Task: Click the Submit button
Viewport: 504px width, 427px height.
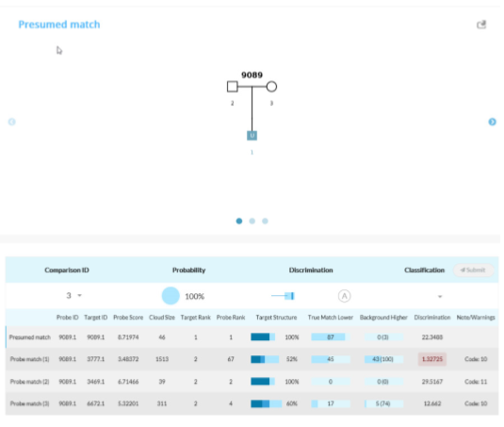Action: click(474, 271)
